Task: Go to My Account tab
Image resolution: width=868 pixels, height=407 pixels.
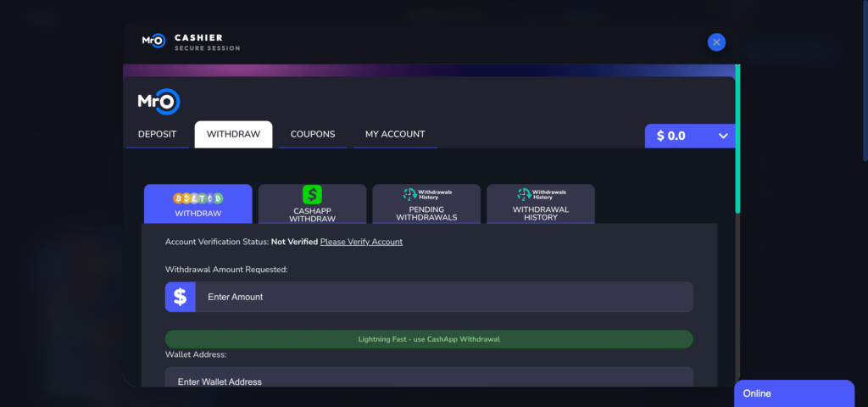Action: 395,135
